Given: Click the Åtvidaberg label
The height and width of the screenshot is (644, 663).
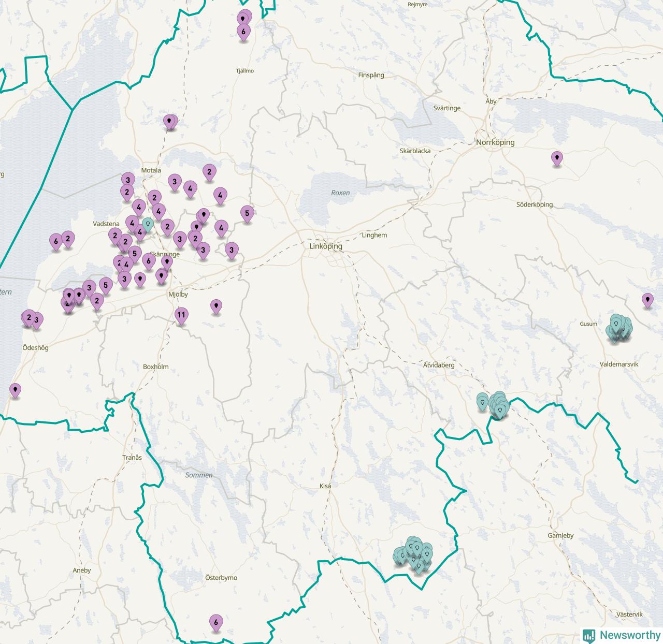Looking at the screenshot, I should pyautogui.click(x=439, y=365).
